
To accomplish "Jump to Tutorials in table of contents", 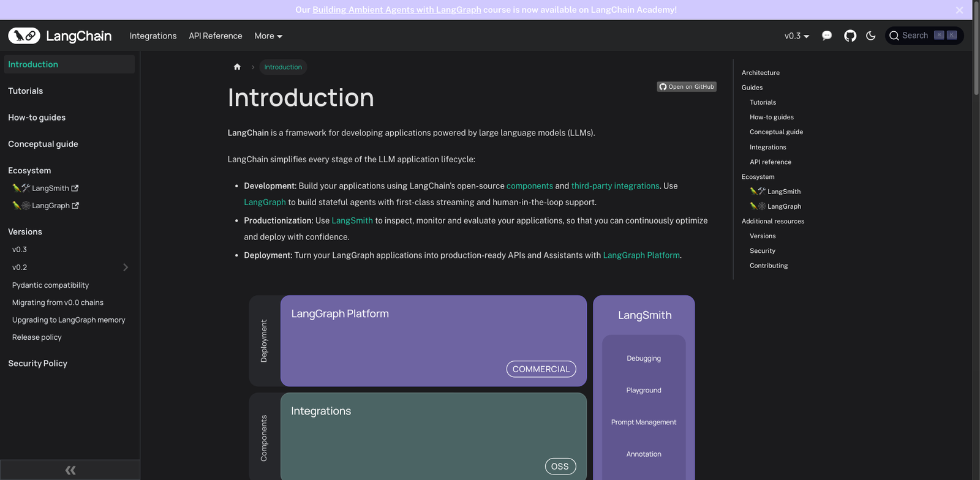I will coord(763,102).
